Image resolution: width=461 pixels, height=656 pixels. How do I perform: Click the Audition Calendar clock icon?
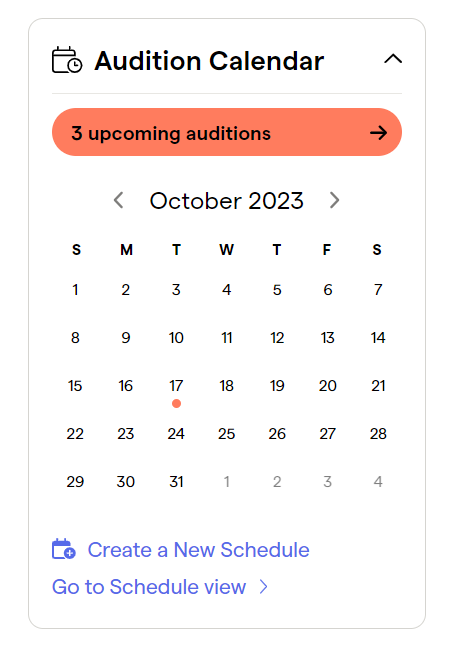[x=67, y=60]
